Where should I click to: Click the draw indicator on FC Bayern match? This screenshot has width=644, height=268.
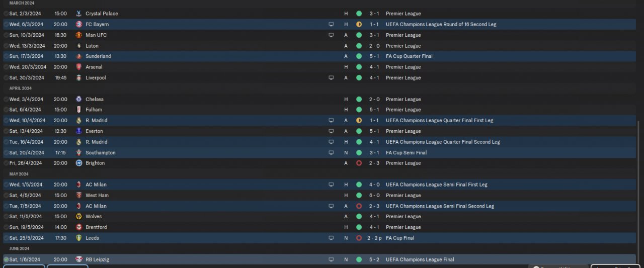(359, 24)
